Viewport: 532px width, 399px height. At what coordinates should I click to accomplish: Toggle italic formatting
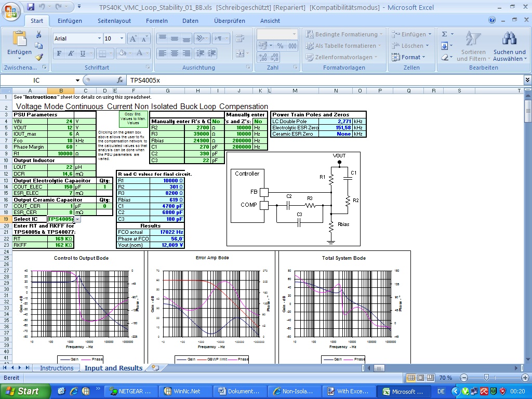coord(71,54)
